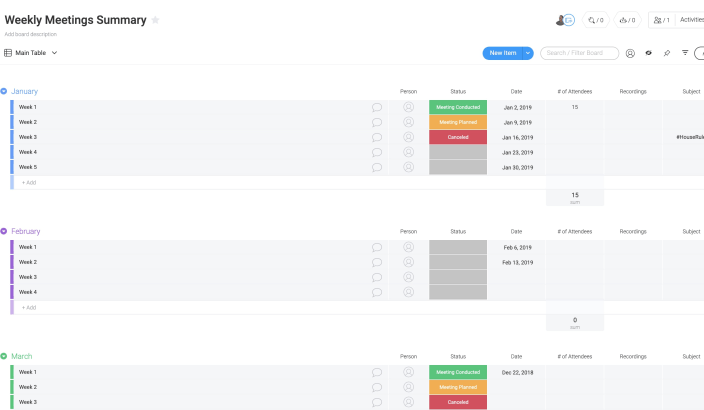Open conversation for January Week 2
This screenshot has height=410, width=704.
(x=377, y=122)
